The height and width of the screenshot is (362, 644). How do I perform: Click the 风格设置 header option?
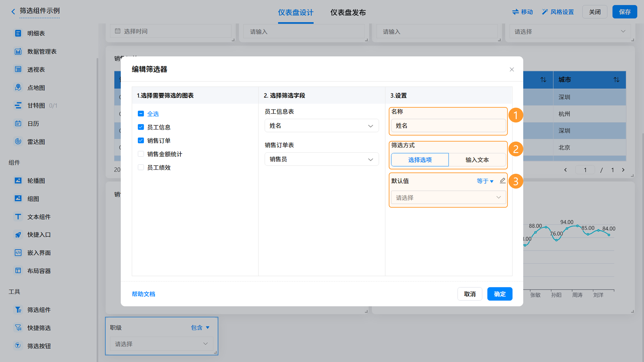click(x=558, y=12)
